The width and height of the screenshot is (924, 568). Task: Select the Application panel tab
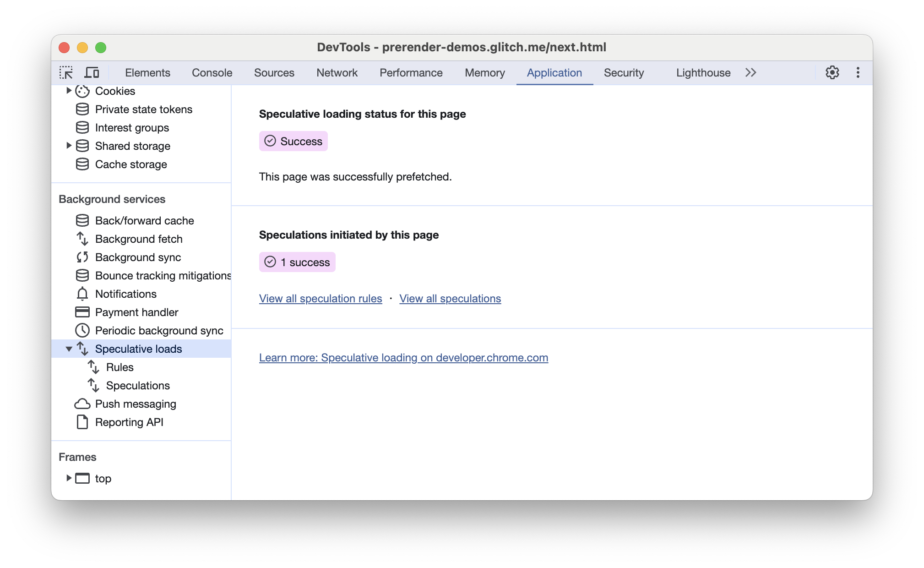[x=554, y=73]
